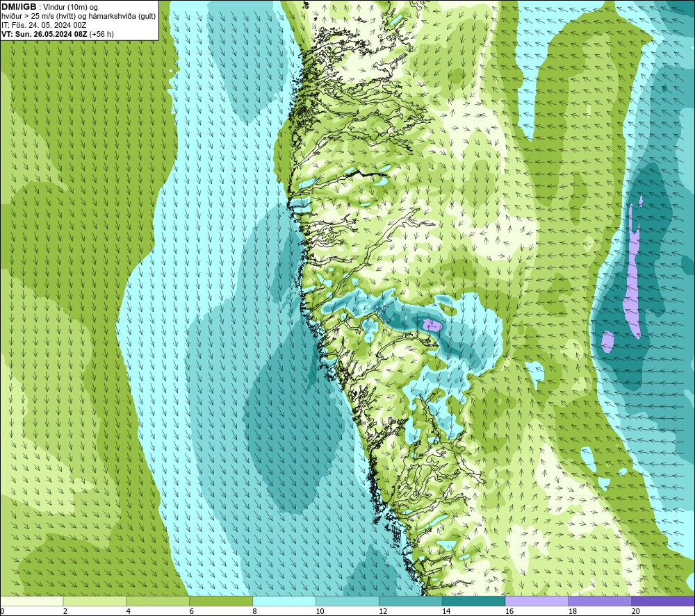Screen dimensions: 695x616
Task: Click the "12" scale label
Action: [383, 611]
